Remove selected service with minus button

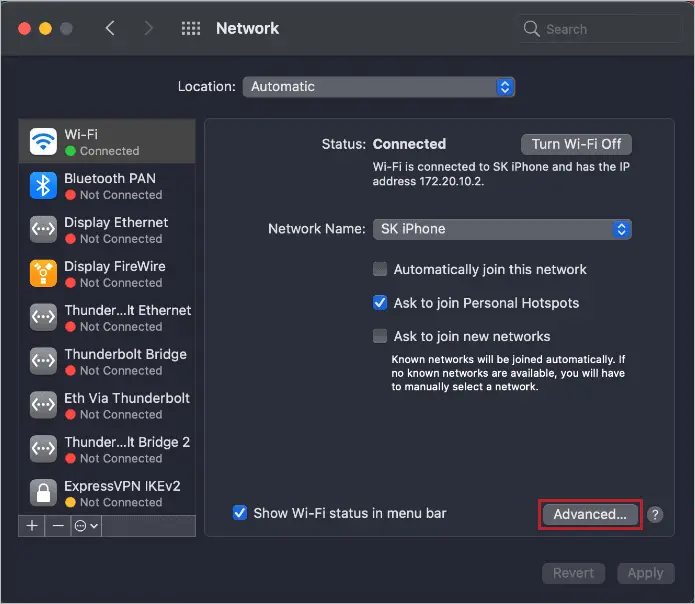(x=58, y=526)
